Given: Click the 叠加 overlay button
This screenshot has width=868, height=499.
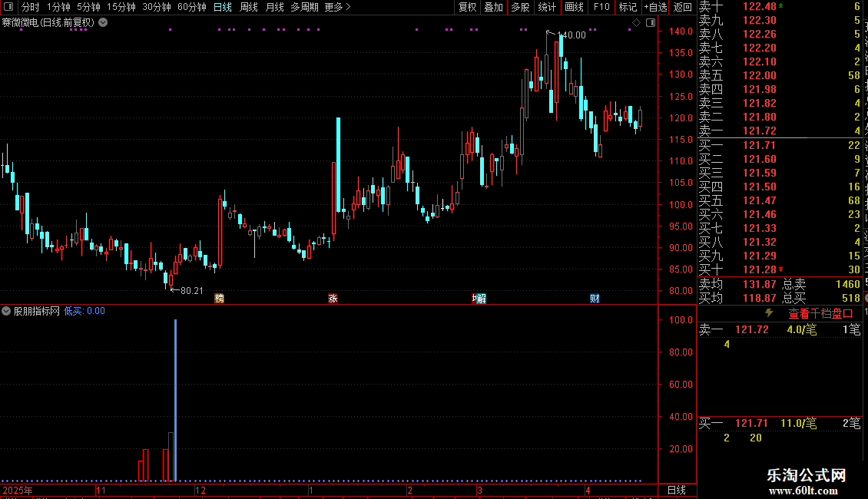Looking at the screenshot, I should pyautogui.click(x=494, y=7).
